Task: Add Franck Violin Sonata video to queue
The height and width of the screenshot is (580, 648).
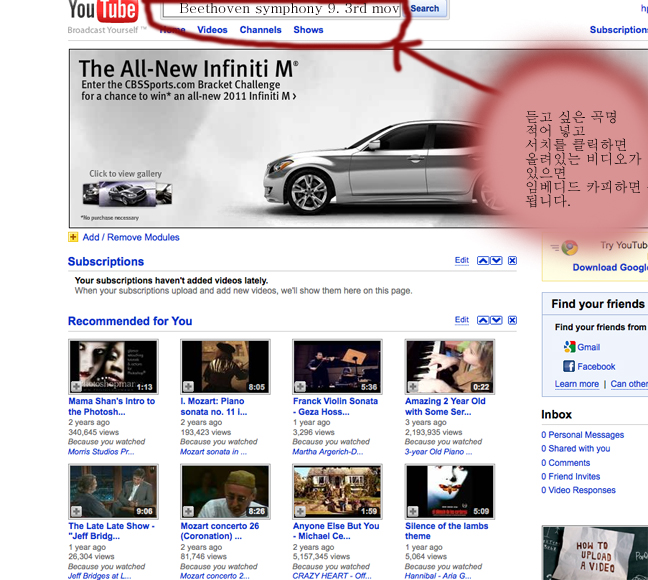Action: pos(300,387)
